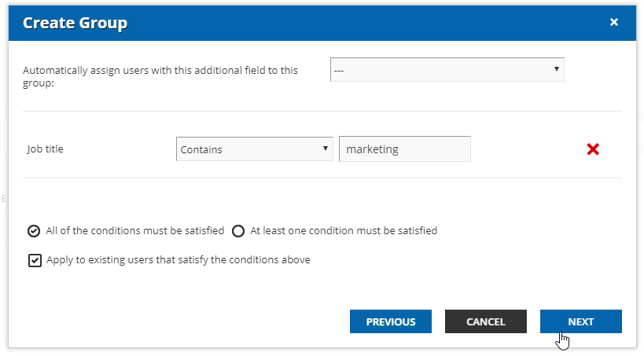Screen dimensions: 644x356
Task: Uncheck Apply to existing users checkbox
Action: click(x=35, y=260)
